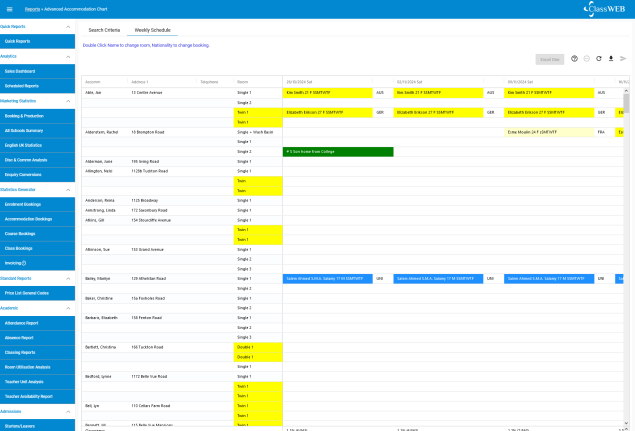
Task: Select the green Son home from College booking
Action: coord(338,151)
